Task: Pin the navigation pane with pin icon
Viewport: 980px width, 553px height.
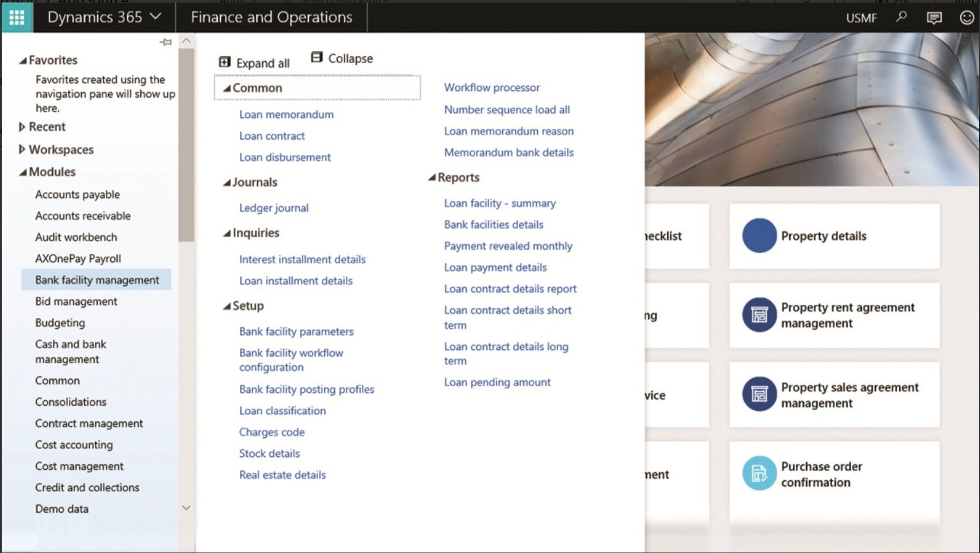Action: (x=166, y=42)
